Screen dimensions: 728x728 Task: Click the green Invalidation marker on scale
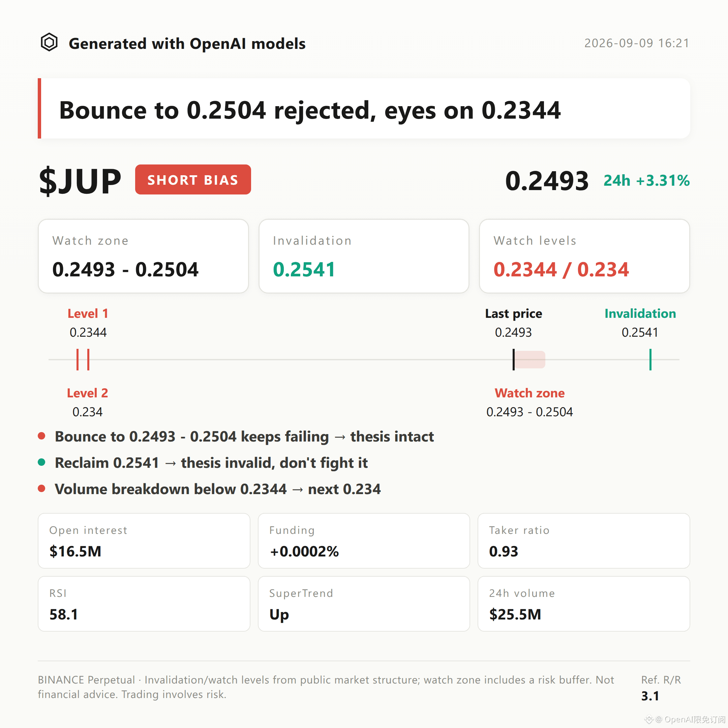pos(650,360)
